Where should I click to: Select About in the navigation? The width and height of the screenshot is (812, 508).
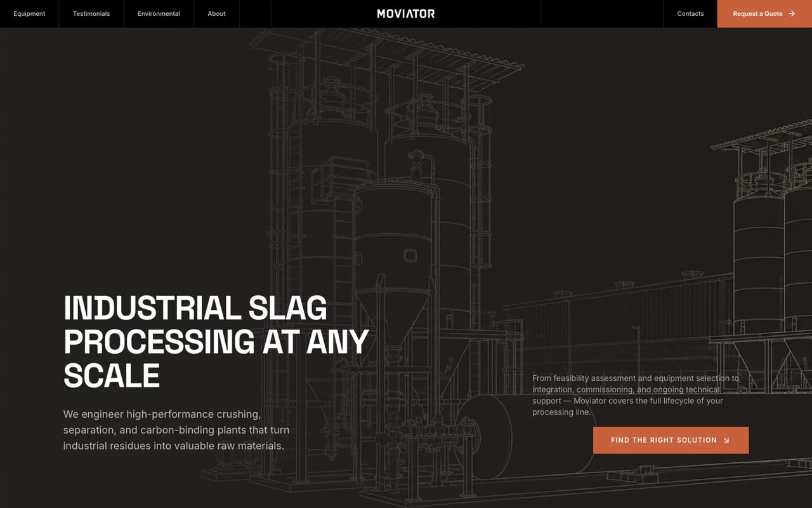216,13
